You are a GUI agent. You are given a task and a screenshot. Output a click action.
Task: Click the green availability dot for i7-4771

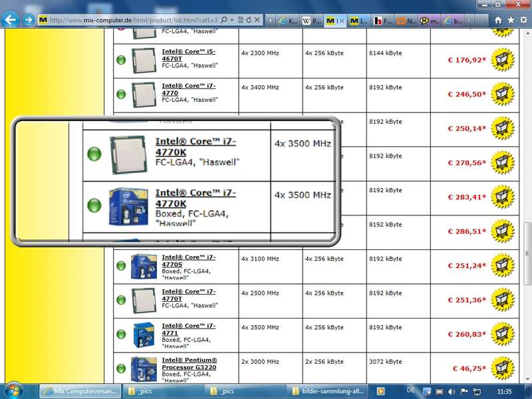tap(121, 334)
